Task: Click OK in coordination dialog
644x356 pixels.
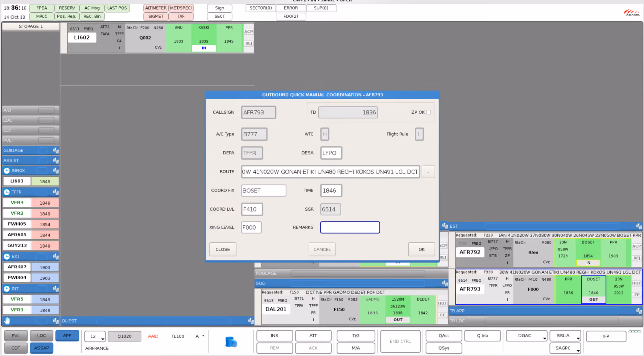Action: pos(421,250)
